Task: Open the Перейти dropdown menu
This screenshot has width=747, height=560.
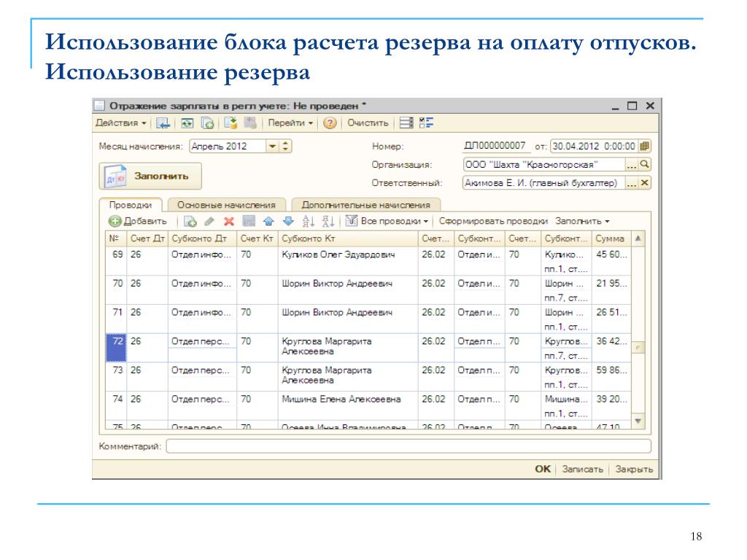Action: point(290,122)
